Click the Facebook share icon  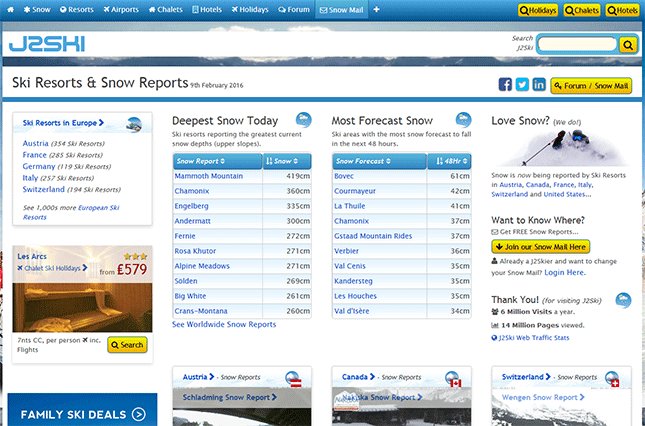point(505,85)
